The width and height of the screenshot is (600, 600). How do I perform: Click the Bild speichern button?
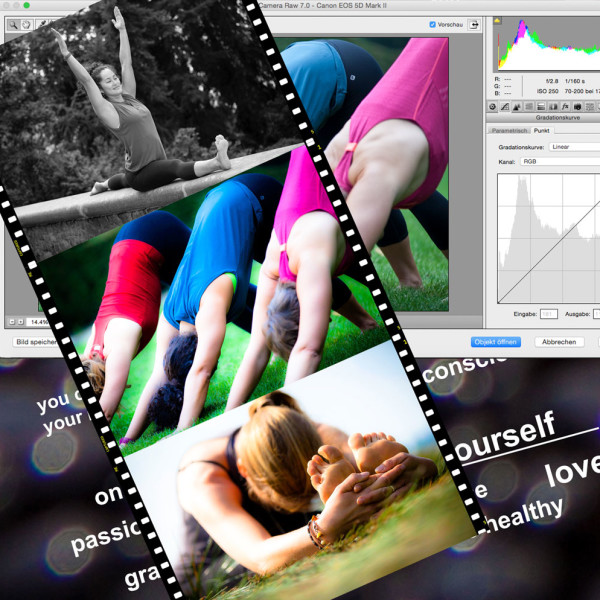pos(36,342)
